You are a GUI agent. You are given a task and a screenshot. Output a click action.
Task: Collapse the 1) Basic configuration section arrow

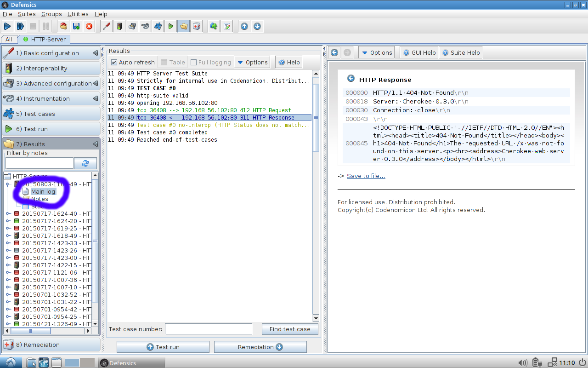coord(96,53)
